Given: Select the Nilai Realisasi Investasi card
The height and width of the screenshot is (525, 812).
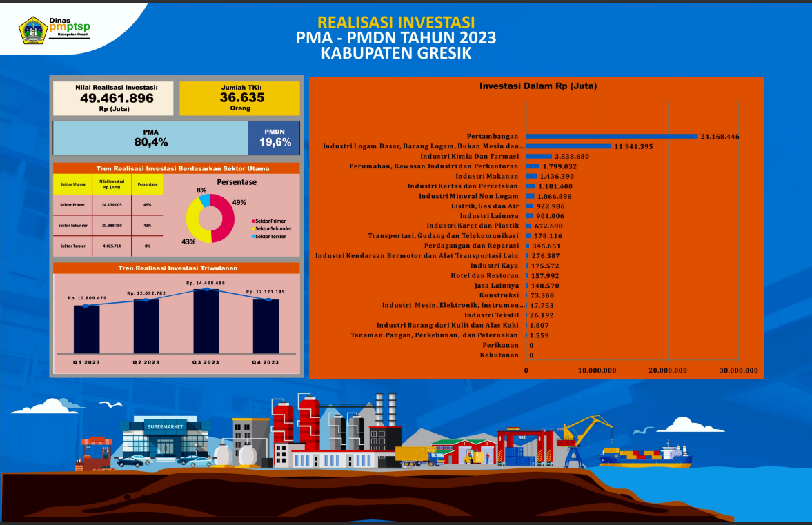Looking at the screenshot, I should [x=114, y=98].
